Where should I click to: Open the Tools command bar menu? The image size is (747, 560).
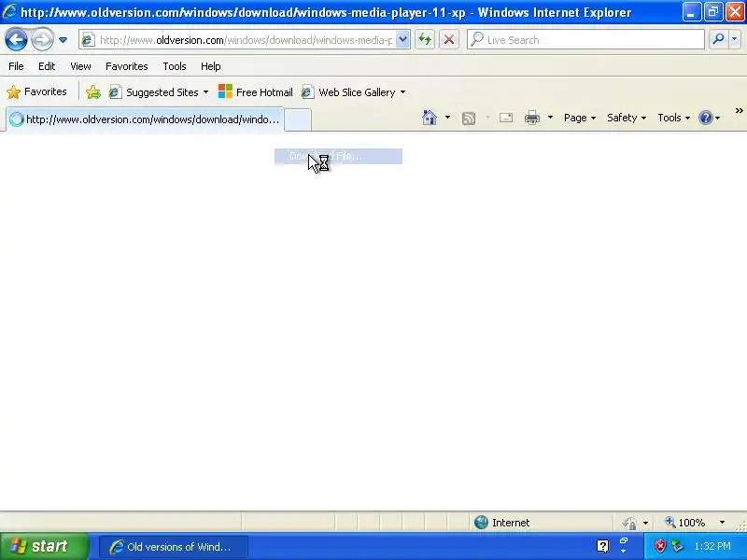673,118
